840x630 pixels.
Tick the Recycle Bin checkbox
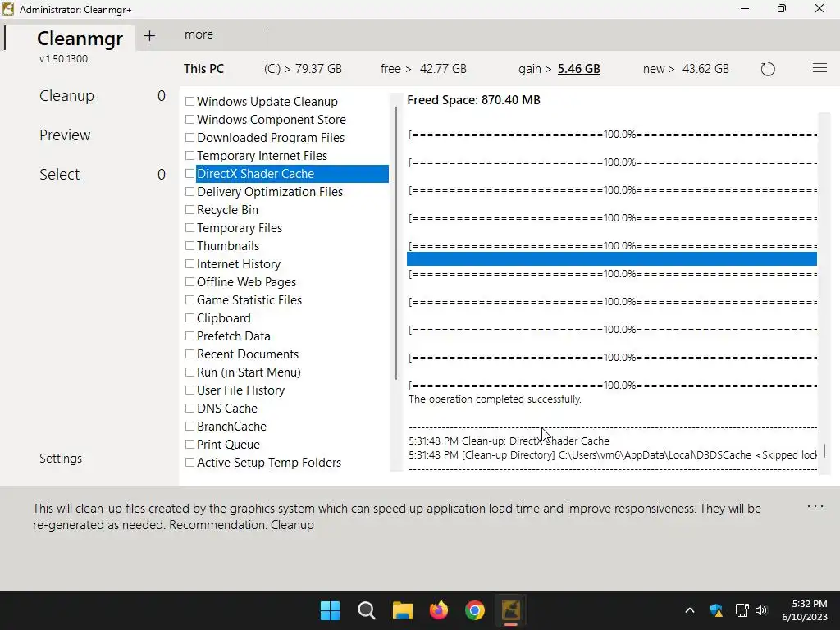[189, 209]
